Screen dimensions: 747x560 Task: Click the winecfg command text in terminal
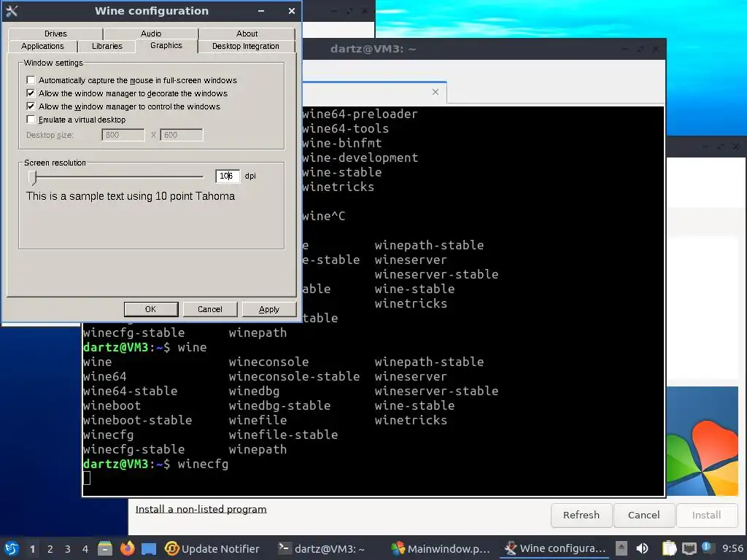(x=203, y=464)
